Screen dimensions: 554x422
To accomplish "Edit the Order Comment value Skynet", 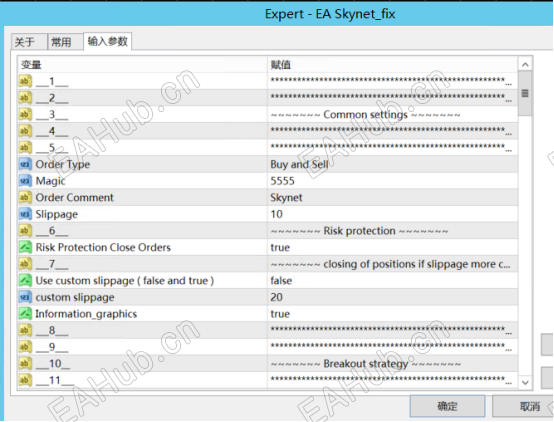I will tap(393, 197).
